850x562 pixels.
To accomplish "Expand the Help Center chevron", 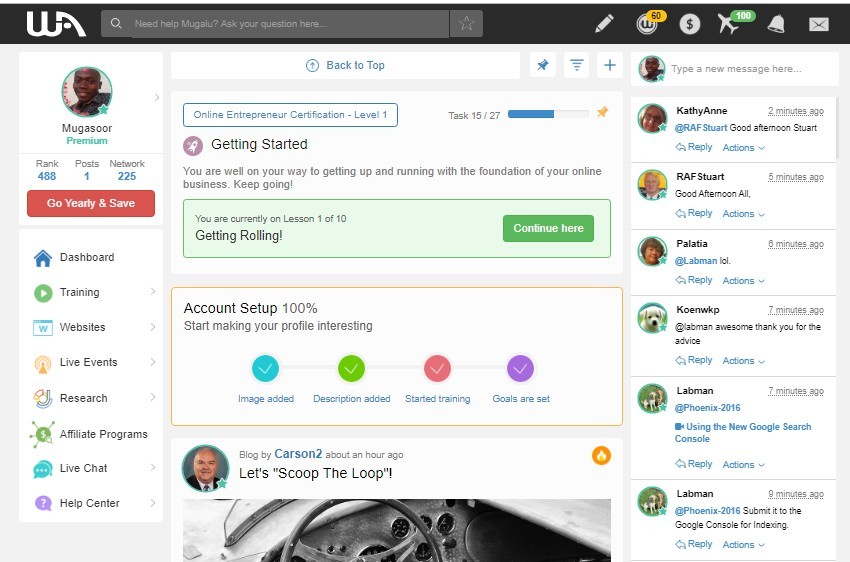I will [x=153, y=502].
